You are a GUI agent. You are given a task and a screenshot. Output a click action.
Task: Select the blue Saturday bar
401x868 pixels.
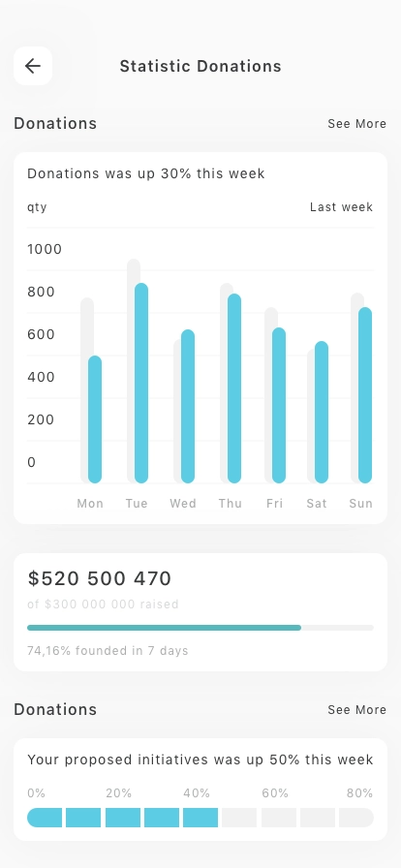[322, 412]
